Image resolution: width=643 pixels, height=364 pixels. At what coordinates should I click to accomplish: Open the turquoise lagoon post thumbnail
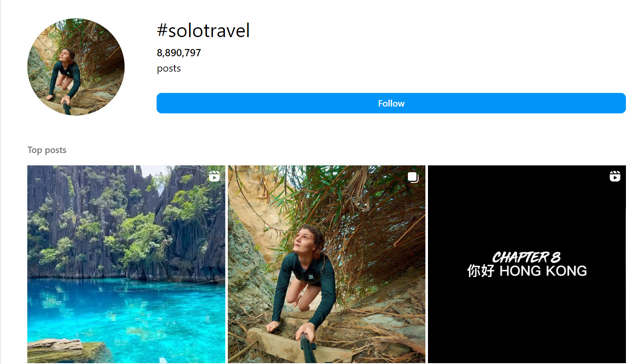(126, 264)
